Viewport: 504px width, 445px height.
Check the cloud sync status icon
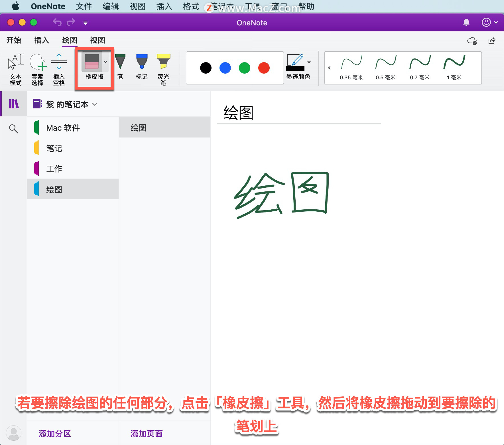point(472,41)
